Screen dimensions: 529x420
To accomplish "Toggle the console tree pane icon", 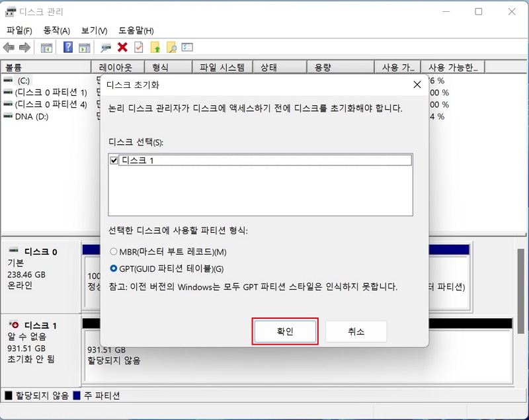I will pos(46,47).
